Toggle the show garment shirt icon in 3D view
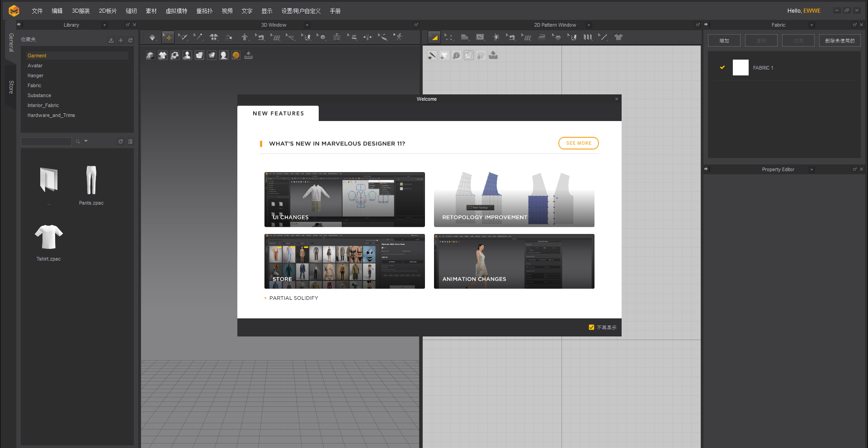The height and width of the screenshot is (448, 868). coord(163,56)
